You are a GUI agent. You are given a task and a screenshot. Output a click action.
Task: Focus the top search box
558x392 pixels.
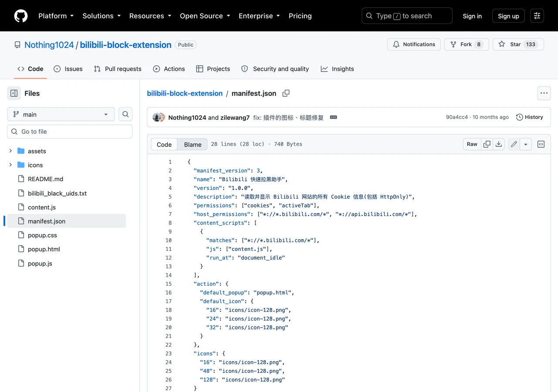[407, 16]
